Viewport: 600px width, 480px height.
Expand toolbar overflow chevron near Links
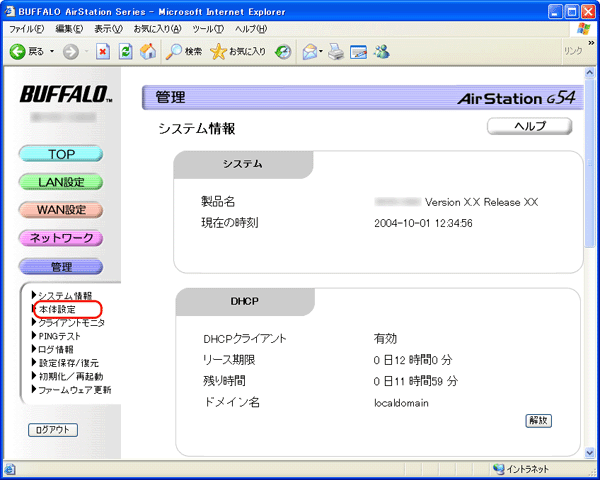coord(591,42)
